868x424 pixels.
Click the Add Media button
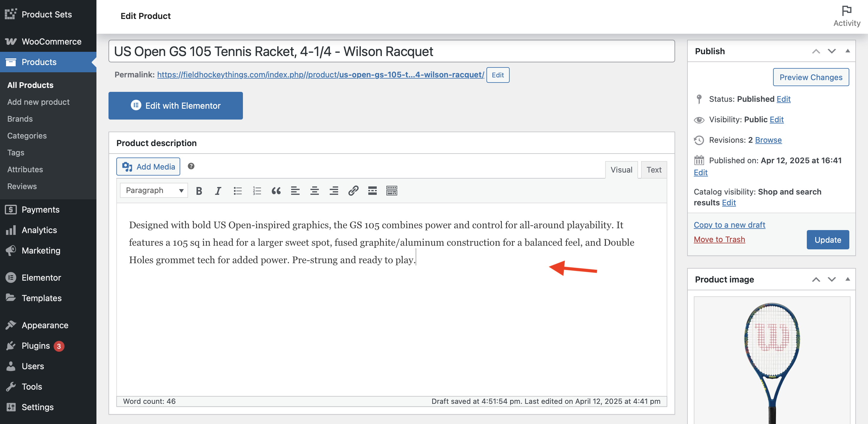pos(148,167)
